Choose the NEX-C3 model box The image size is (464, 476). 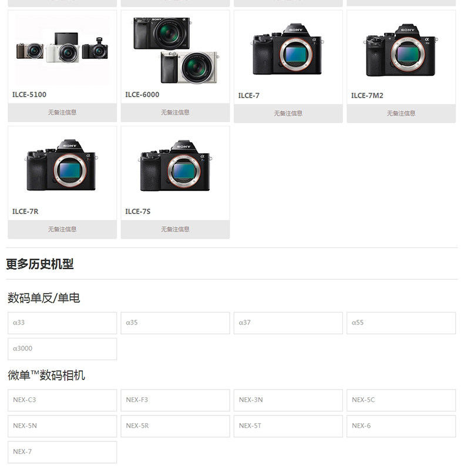(x=62, y=400)
